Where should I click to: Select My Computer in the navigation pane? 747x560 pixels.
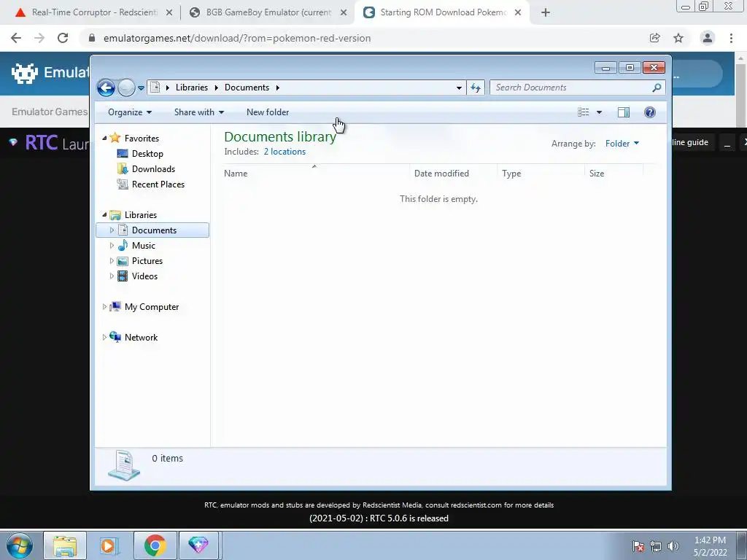click(152, 307)
